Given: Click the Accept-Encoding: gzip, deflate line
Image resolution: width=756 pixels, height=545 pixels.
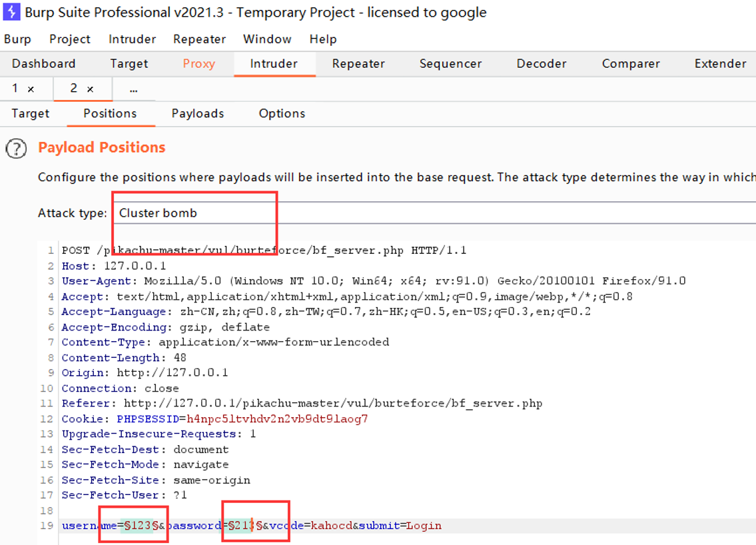Looking at the screenshot, I should 165,327.
